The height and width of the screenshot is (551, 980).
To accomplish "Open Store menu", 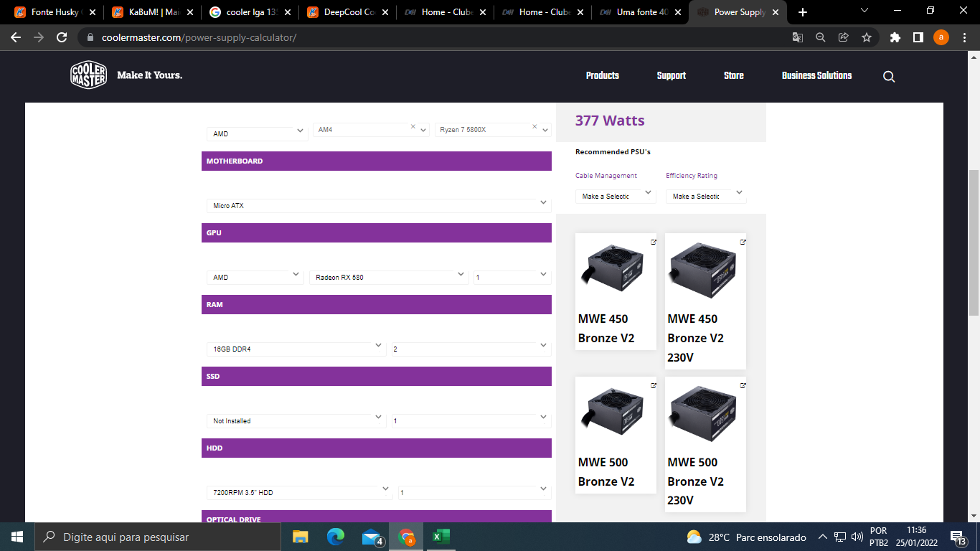I will [x=734, y=75].
